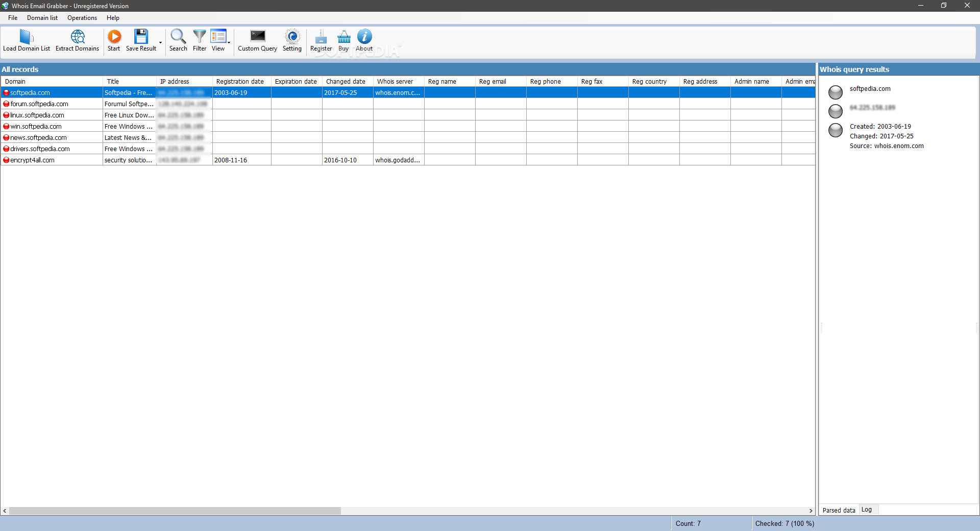Expand Save Result dropdown arrow
Viewport: 980px width, 531px height.
pos(160,42)
